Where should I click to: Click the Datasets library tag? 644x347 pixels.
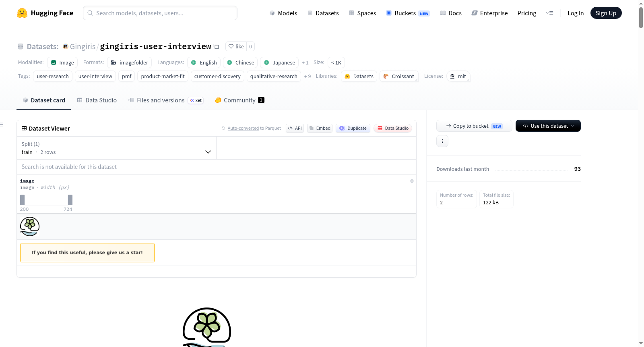click(x=359, y=76)
